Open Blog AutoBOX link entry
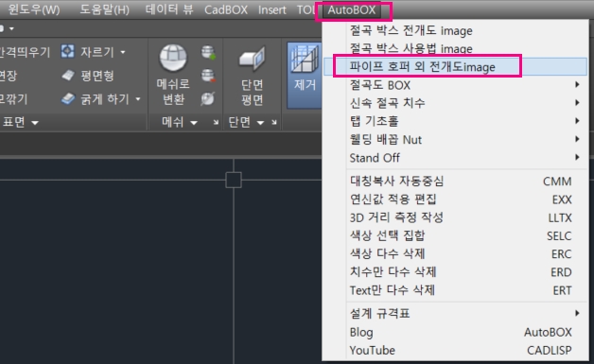The image size is (594, 364). [455, 332]
